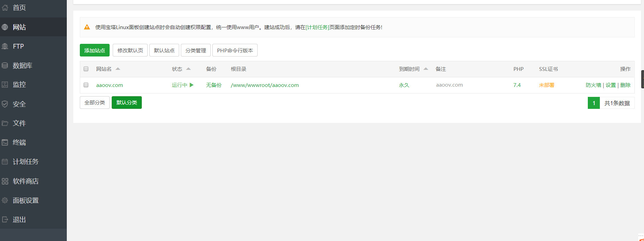The image size is (644, 241).
Task: Click the green 添加站点 button
Action: click(x=95, y=50)
